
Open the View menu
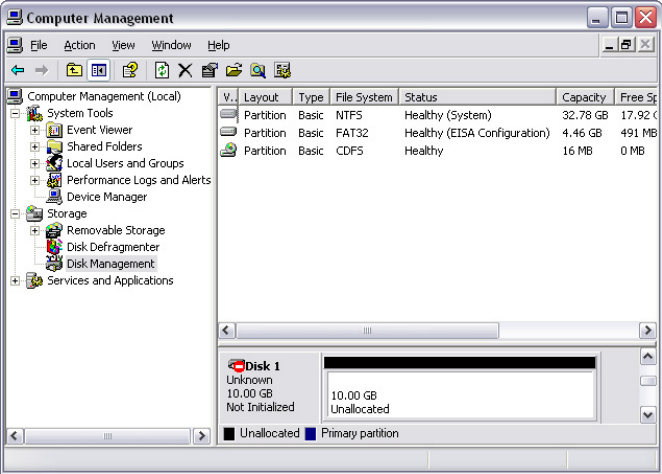[x=123, y=45]
